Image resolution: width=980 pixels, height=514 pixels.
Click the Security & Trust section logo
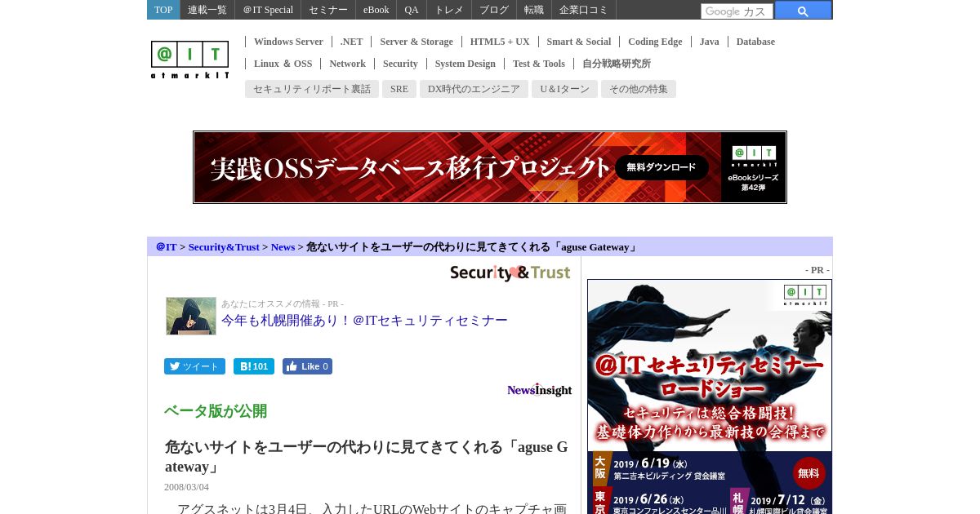(510, 273)
